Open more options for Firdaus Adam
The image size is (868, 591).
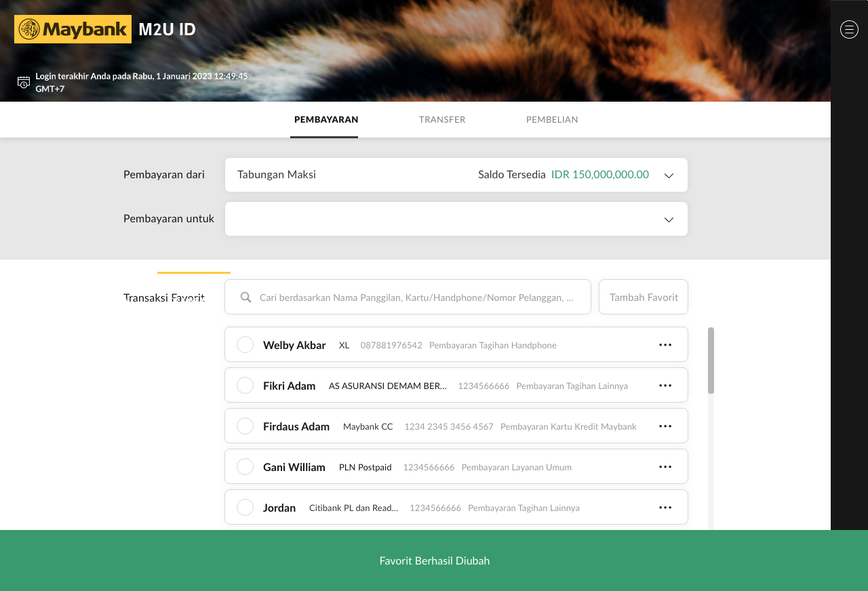point(665,426)
